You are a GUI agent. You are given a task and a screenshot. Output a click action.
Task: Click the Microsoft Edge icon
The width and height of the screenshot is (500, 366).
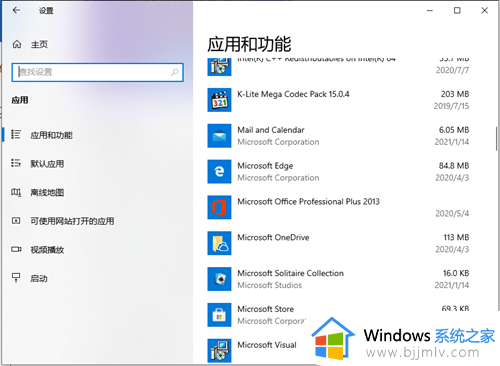pos(219,171)
